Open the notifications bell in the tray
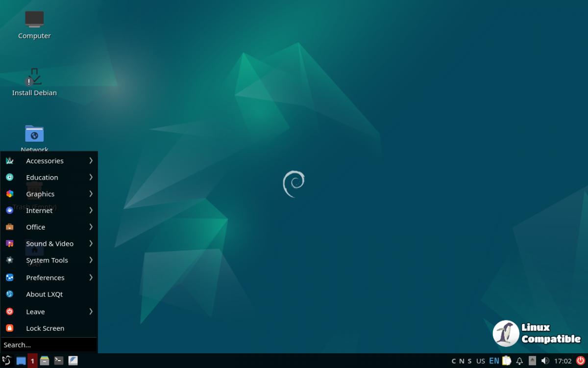588x368 pixels. pos(519,361)
